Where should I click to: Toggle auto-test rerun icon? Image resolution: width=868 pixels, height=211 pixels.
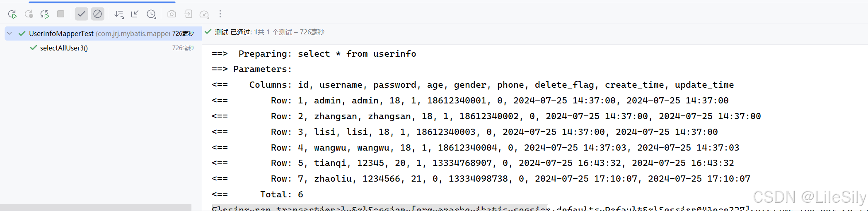click(x=45, y=14)
